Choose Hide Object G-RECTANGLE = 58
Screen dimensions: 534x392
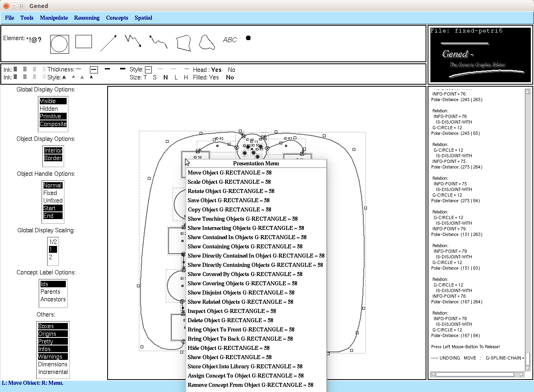click(256, 348)
